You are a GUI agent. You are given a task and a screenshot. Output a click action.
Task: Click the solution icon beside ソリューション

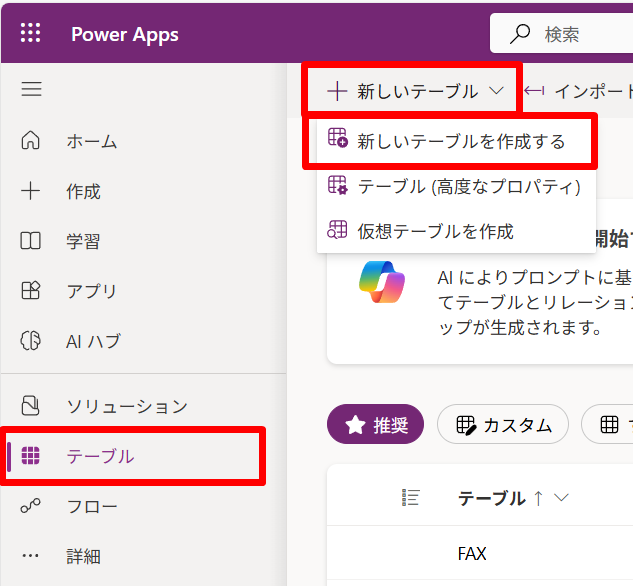click(x=31, y=406)
